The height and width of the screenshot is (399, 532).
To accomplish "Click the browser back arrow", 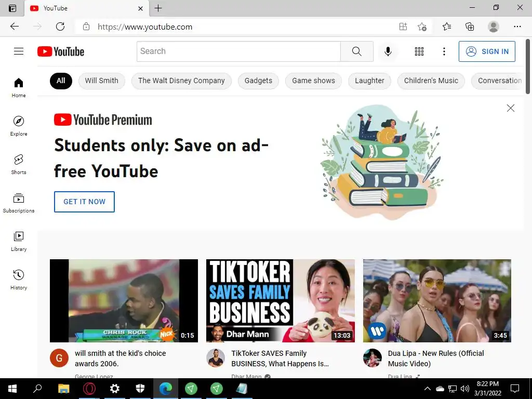I will (x=14, y=26).
